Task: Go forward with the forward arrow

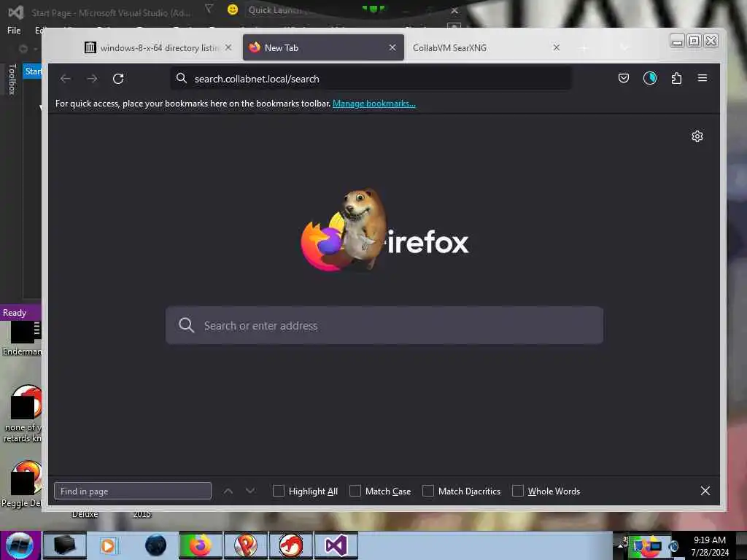Action: click(92, 79)
